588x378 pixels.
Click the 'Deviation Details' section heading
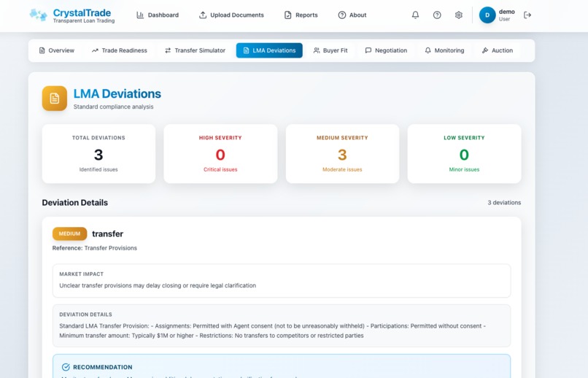pos(75,203)
